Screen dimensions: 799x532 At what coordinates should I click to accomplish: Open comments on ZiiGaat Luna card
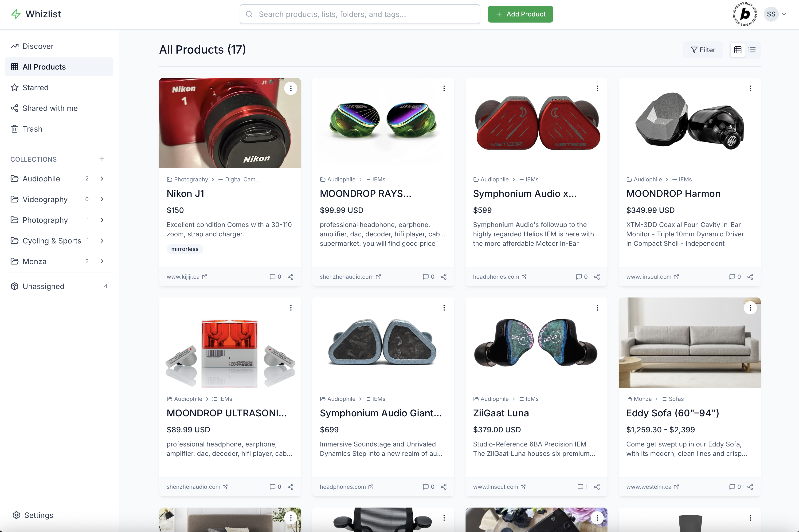coord(582,487)
